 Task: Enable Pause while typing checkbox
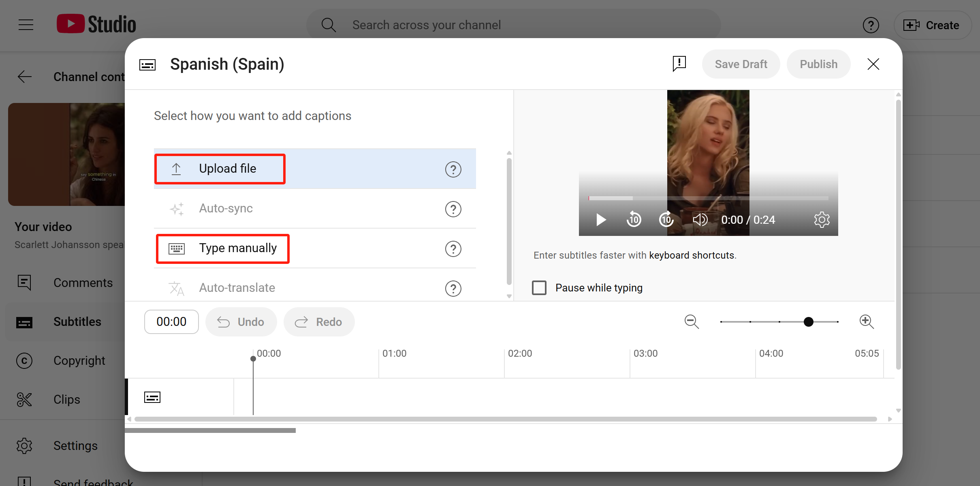point(539,288)
